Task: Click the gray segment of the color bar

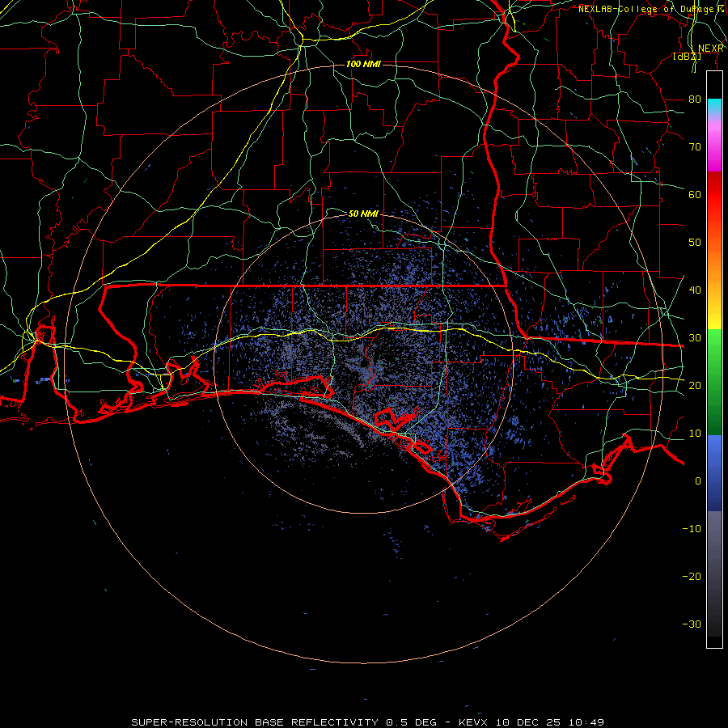Action: pyautogui.click(x=714, y=574)
